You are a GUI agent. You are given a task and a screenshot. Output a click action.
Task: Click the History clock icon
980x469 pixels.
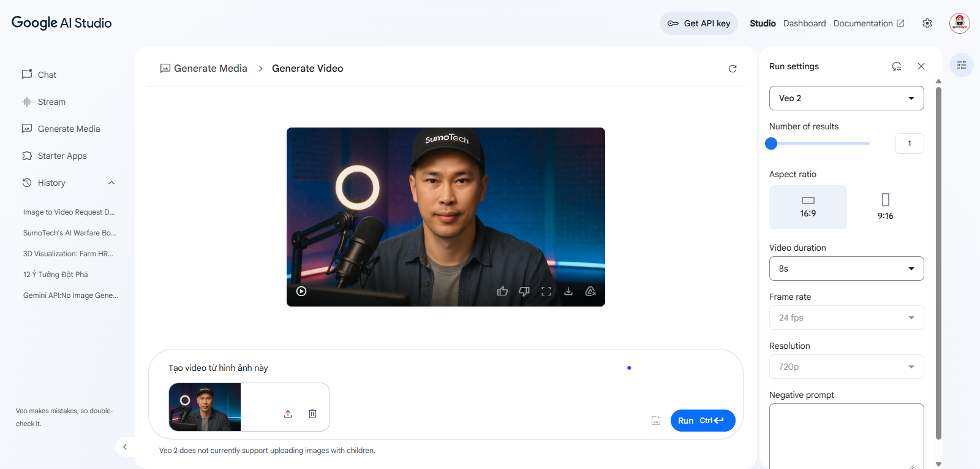[x=27, y=183]
